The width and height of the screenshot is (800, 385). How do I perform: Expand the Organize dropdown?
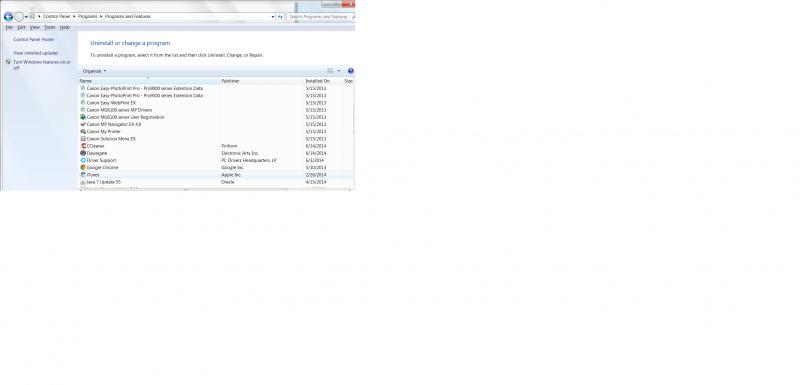(x=94, y=71)
